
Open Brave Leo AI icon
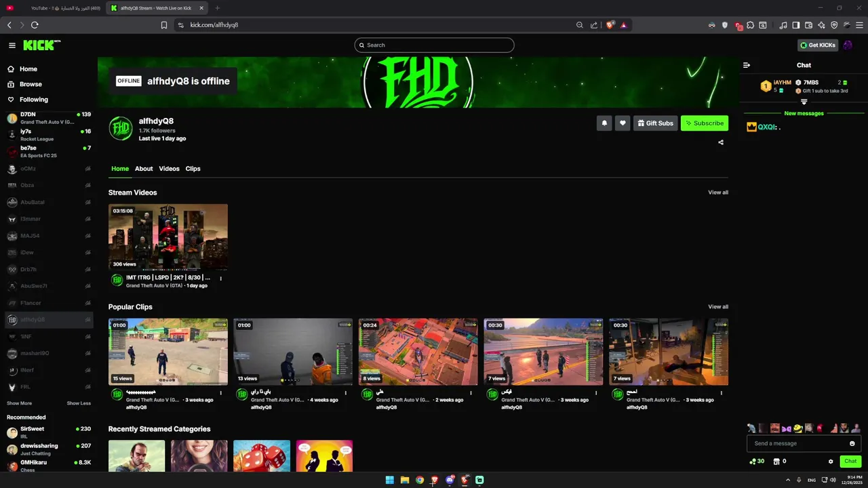(821, 25)
